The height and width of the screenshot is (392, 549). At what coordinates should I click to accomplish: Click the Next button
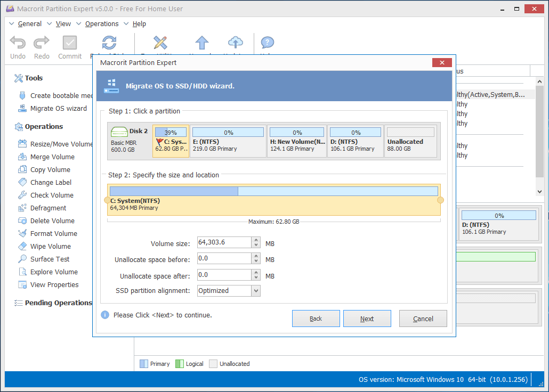pos(367,318)
